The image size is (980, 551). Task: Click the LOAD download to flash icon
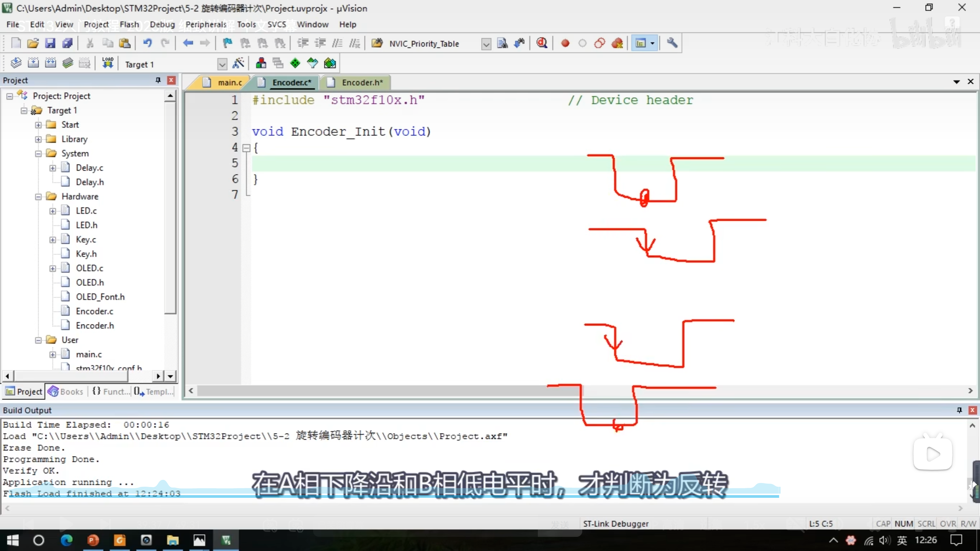(x=108, y=63)
